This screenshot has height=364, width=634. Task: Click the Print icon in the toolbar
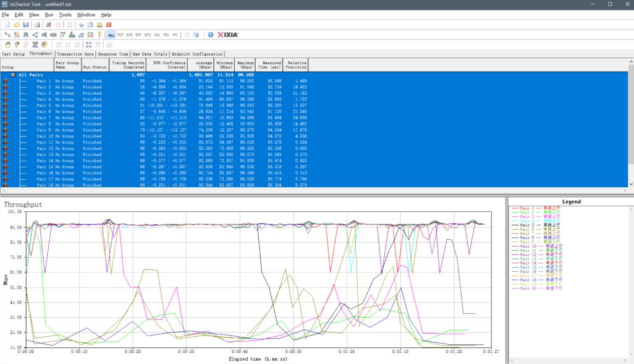click(37, 25)
